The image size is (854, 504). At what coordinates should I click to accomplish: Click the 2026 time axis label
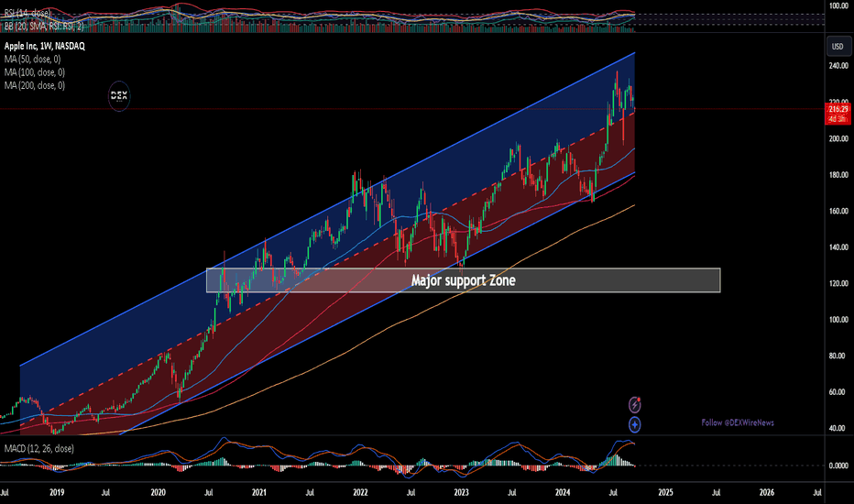point(767,493)
